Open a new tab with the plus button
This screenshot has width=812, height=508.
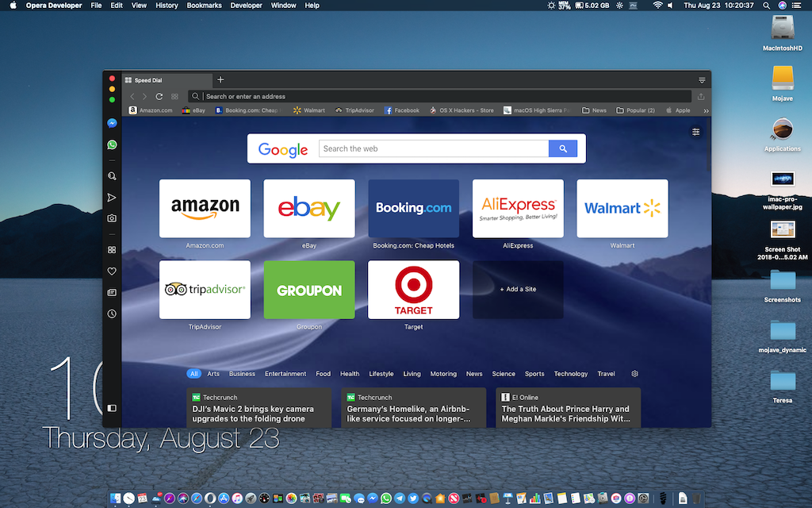pyautogui.click(x=220, y=79)
